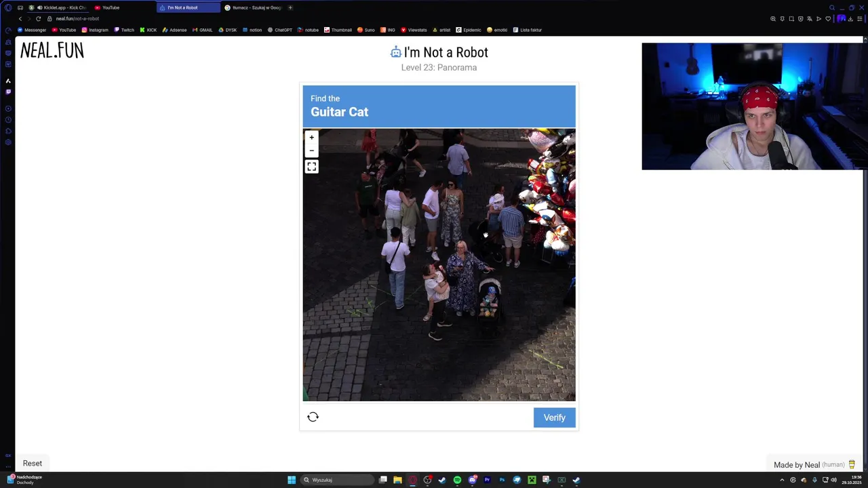Image resolution: width=868 pixels, height=488 pixels.
Task: Open the GMAIL bookmark
Action: click(x=202, y=30)
